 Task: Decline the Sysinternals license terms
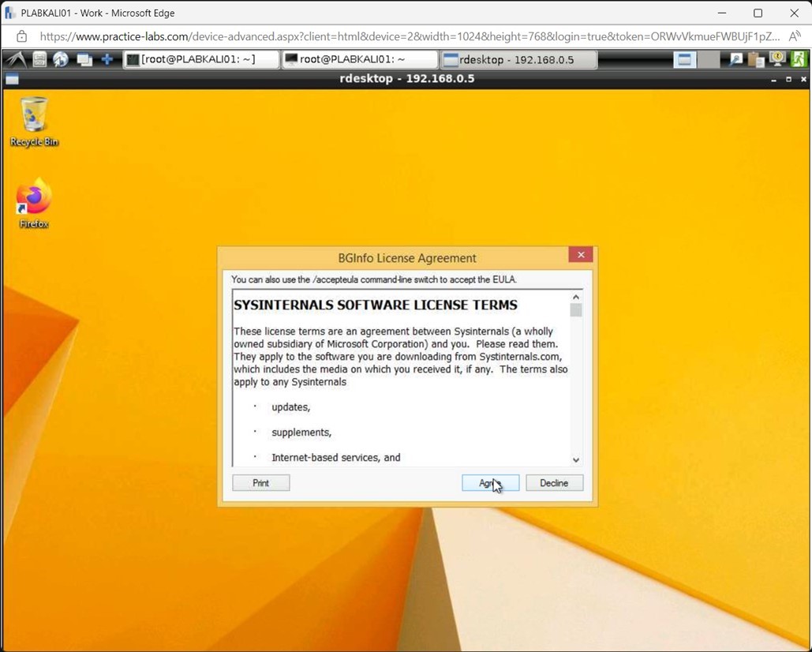(x=554, y=482)
